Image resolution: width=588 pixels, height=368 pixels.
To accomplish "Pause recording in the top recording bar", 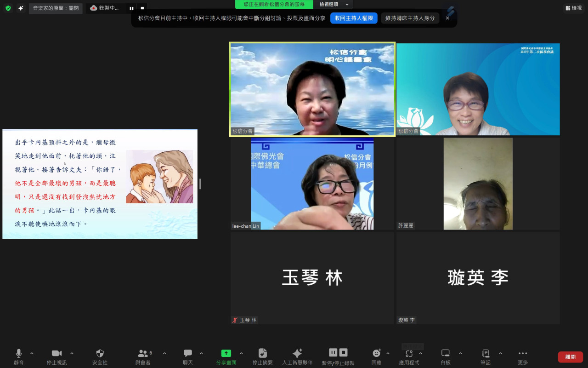I will 131,8.
